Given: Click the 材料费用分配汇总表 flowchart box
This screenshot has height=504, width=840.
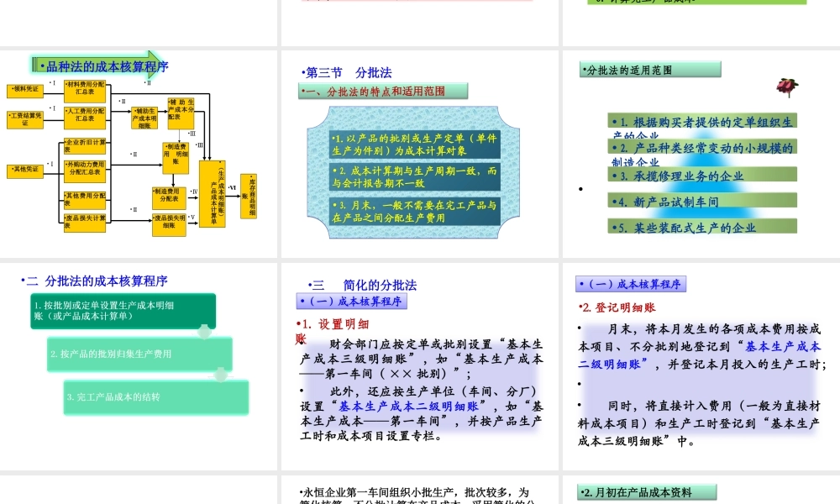Looking at the screenshot, I should pyautogui.click(x=85, y=92).
